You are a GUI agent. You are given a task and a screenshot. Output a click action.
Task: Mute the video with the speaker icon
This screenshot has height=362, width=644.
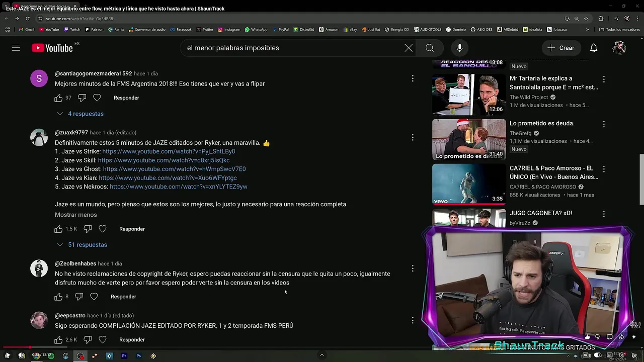[x=22, y=355]
